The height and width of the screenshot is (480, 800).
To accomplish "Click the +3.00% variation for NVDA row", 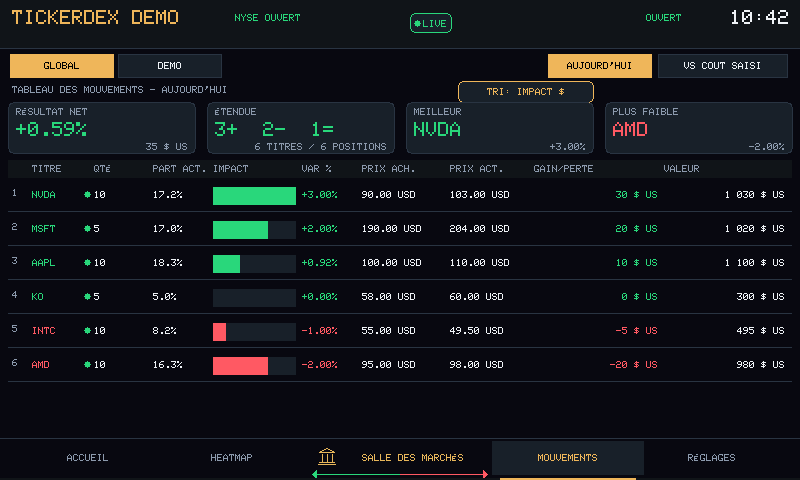I will pyautogui.click(x=319, y=195).
